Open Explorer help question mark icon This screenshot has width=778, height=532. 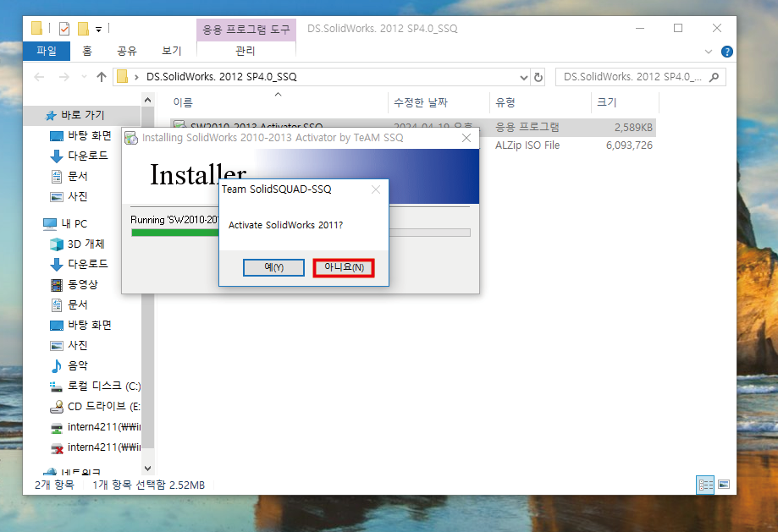click(727, 52)
